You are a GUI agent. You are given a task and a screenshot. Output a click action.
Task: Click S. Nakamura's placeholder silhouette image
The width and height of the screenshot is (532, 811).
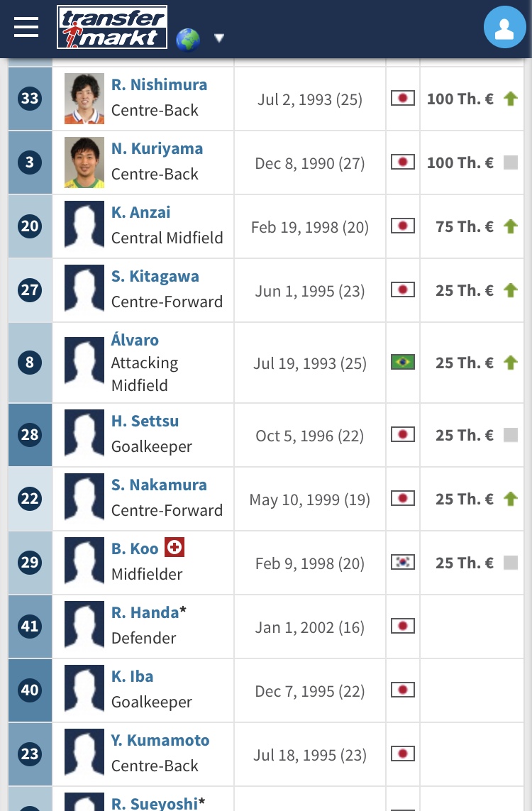click(84, 499)
